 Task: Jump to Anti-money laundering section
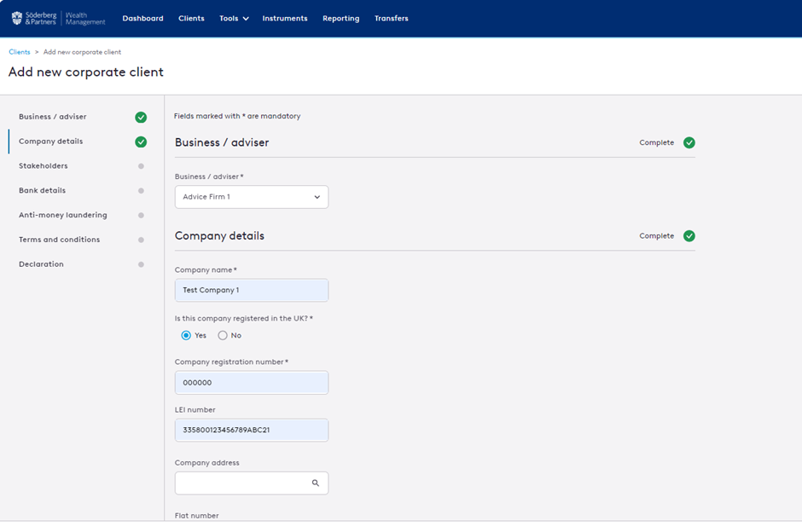(x=63, y=216)
